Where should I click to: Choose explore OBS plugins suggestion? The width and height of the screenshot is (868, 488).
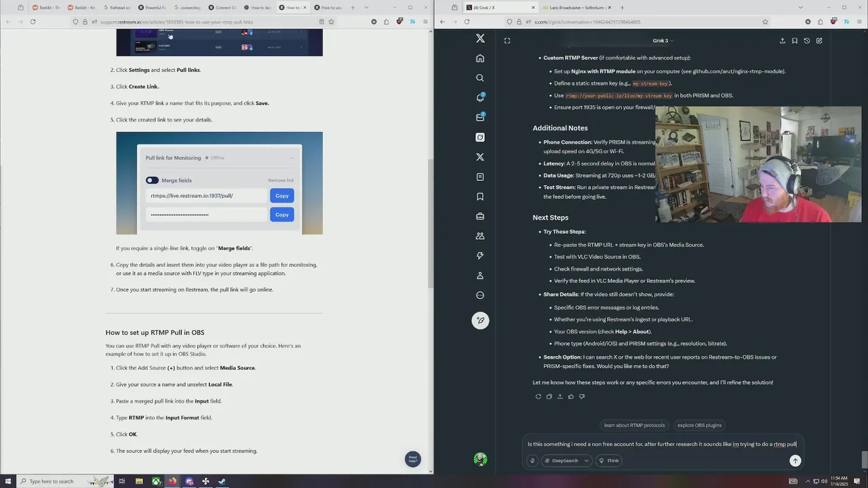click(x=699, y=425)
